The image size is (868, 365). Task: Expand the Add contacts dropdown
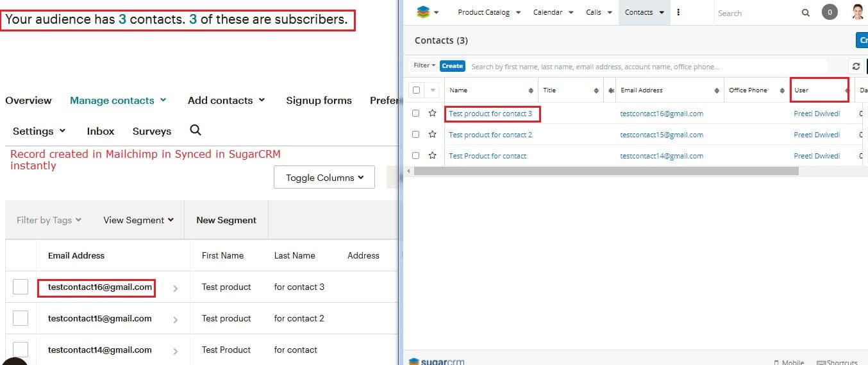point(226,100)
